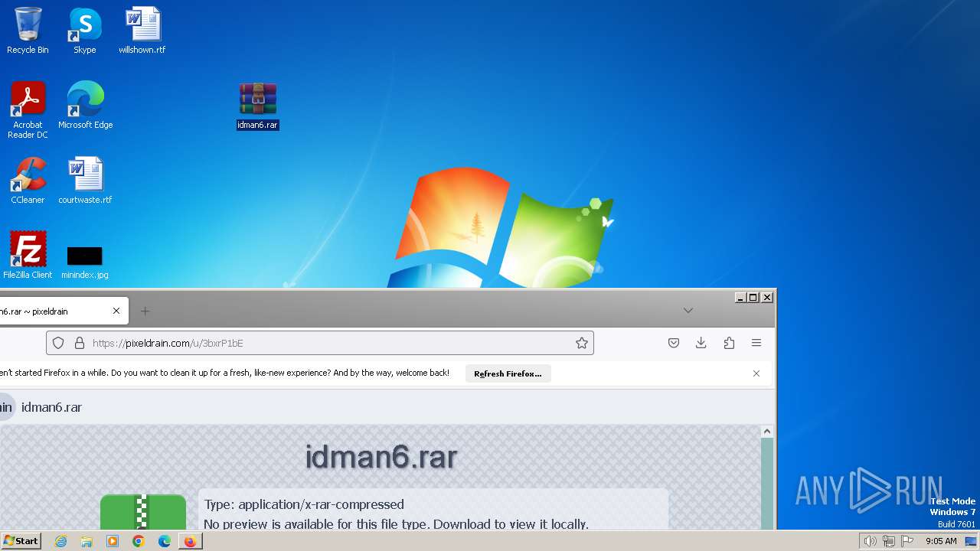The image size is (980, 551).
Task: Launch the Microsoft Edge desktop shortcut
Action: point(85,106)
